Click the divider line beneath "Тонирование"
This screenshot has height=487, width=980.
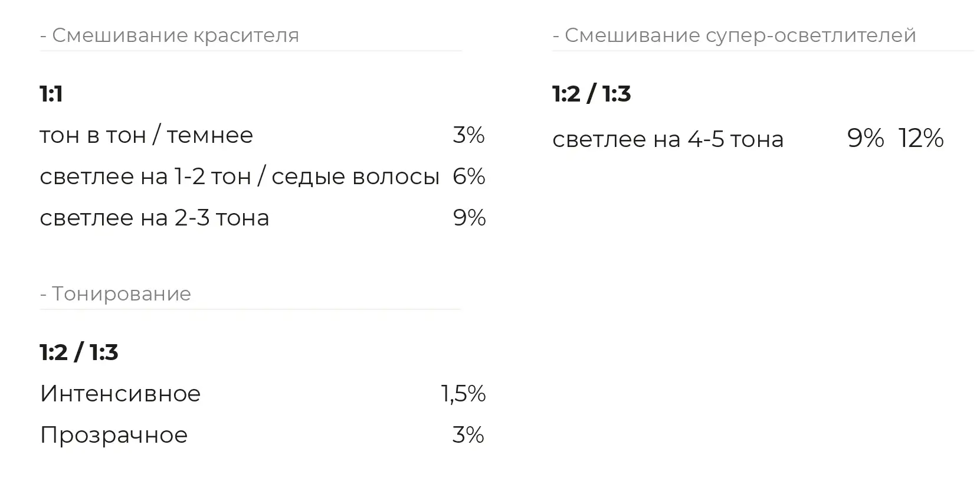coord(250,309)
